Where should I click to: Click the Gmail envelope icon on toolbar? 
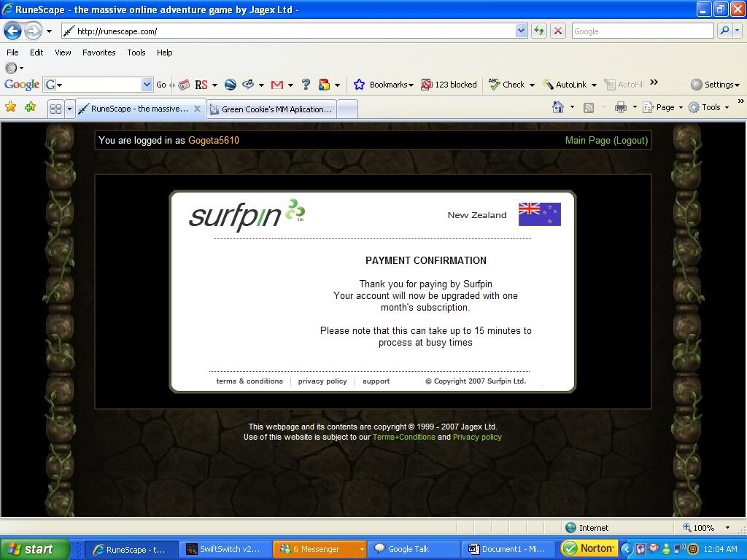click(x=276, y=85)
